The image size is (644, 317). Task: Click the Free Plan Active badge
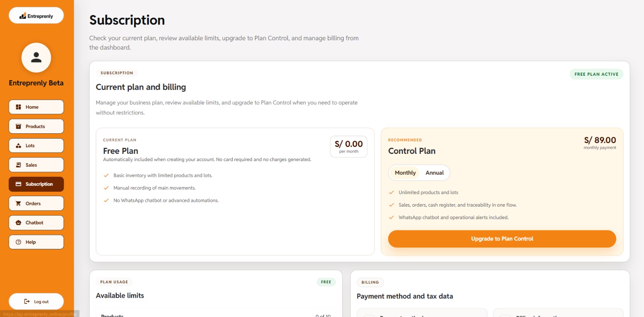[x=597, y=74]
